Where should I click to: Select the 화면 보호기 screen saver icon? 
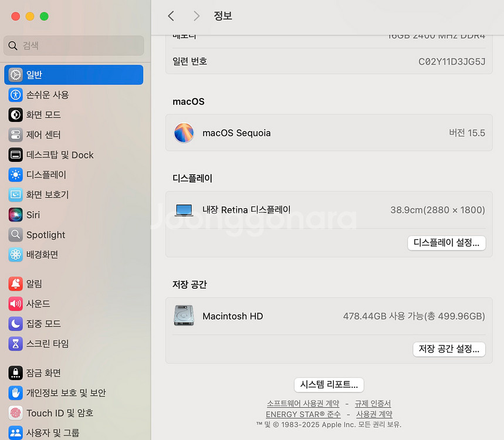coord(15,194)
